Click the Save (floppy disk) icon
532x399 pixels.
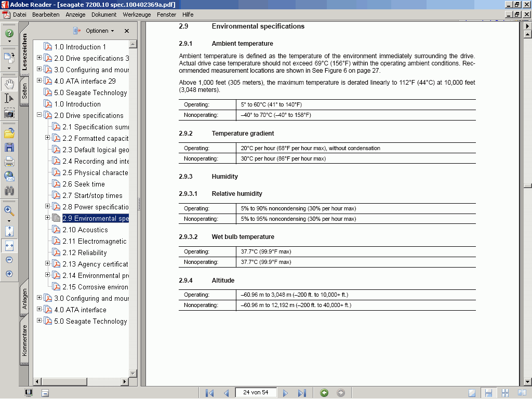pos(9,148)
